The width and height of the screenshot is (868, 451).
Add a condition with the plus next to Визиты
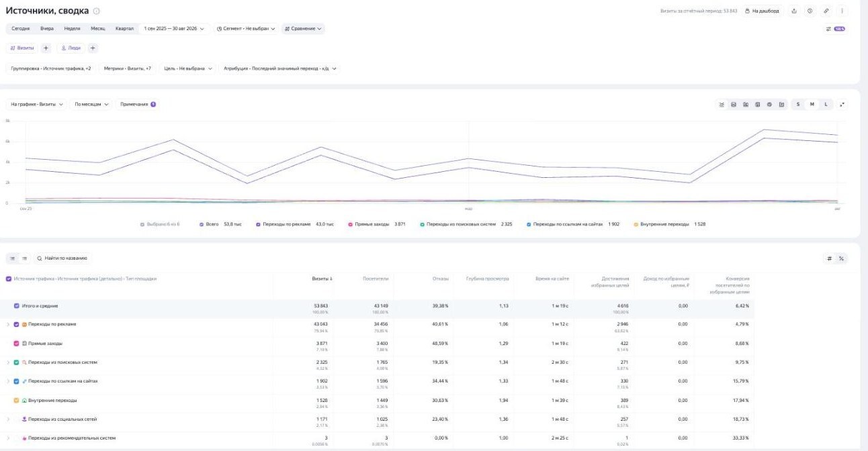(46, 48)
